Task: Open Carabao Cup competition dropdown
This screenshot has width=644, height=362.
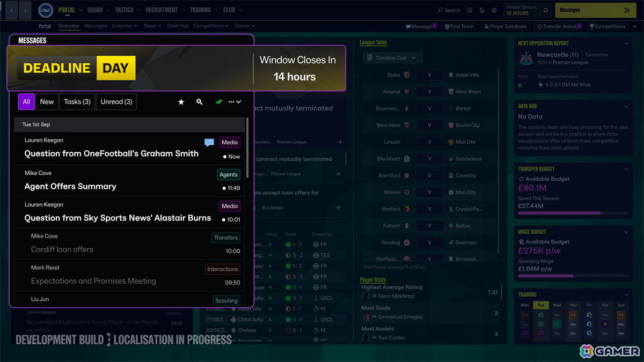Action: click(392, 58)
